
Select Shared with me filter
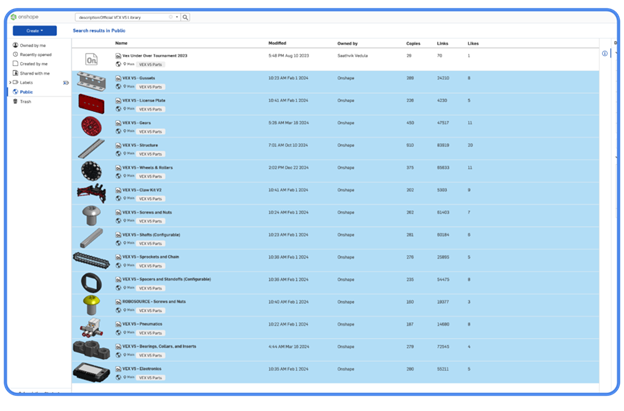pos(33,73)
